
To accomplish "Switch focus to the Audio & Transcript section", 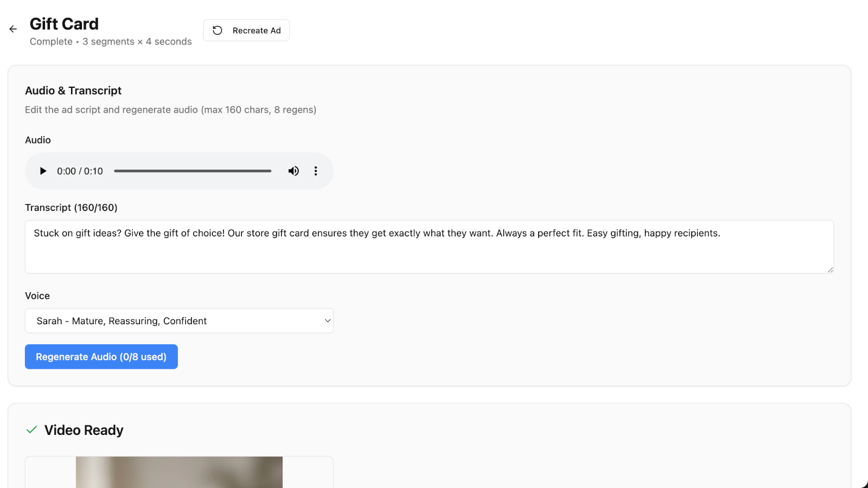I will click(73, 91).
